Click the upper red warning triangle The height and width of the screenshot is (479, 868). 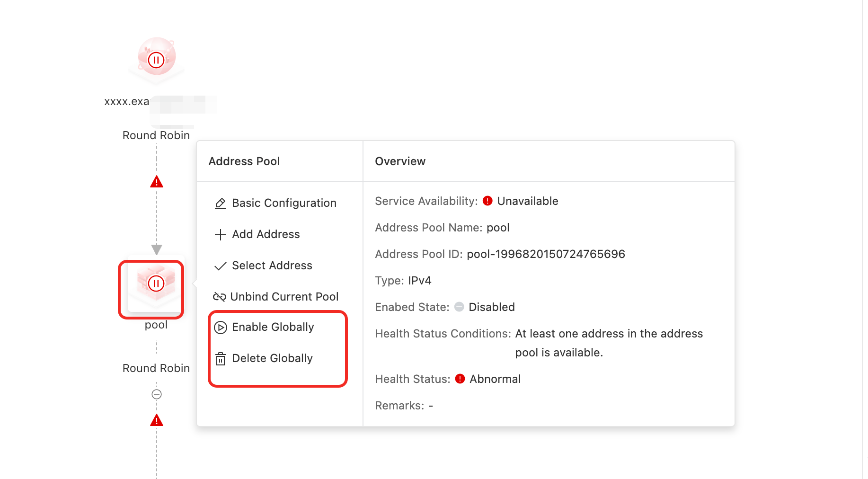157,182
